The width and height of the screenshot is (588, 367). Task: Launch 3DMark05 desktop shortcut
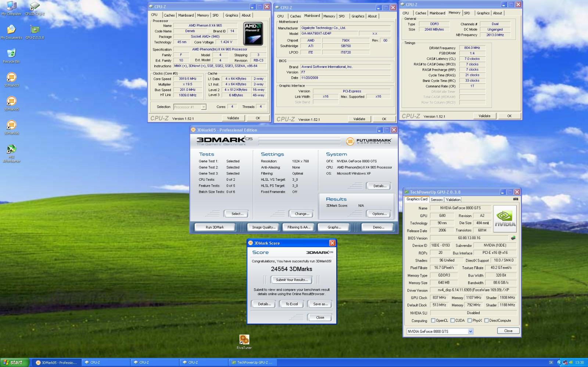pos(11,104)
